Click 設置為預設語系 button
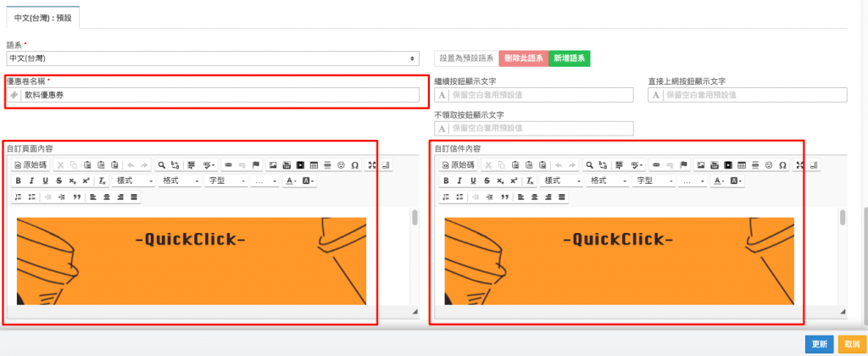 (x=467, y=58)
